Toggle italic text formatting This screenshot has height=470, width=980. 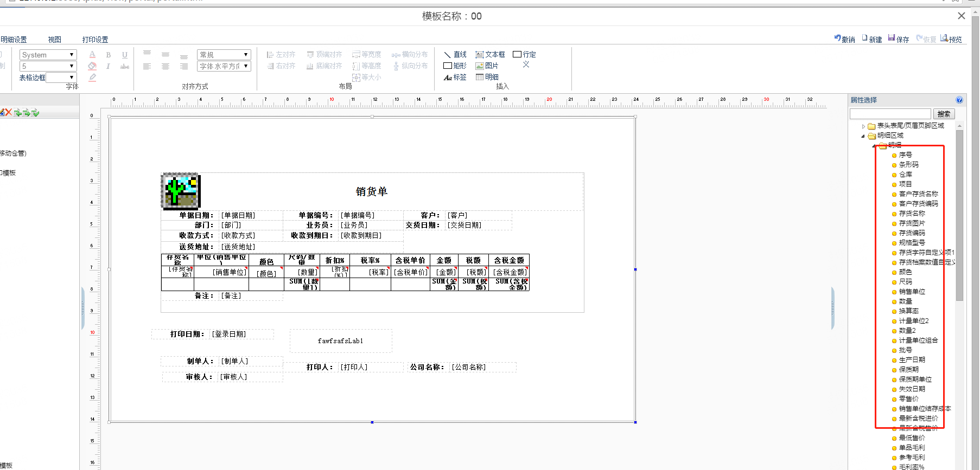(109, 66)
